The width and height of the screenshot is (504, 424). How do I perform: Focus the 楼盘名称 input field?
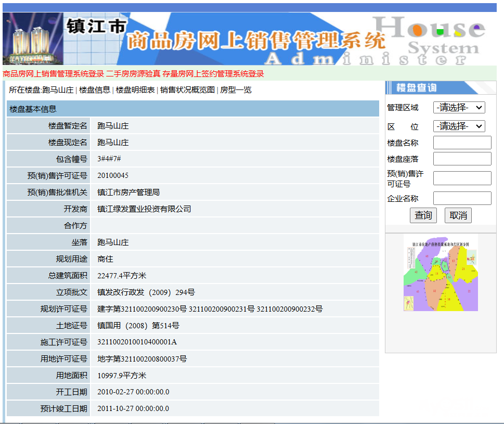[x=462, y=143]
